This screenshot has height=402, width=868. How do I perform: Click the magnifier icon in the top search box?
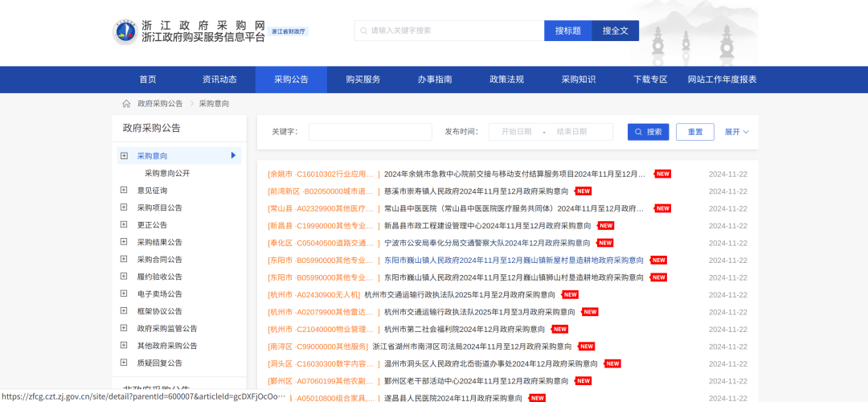tap(363, 31)
